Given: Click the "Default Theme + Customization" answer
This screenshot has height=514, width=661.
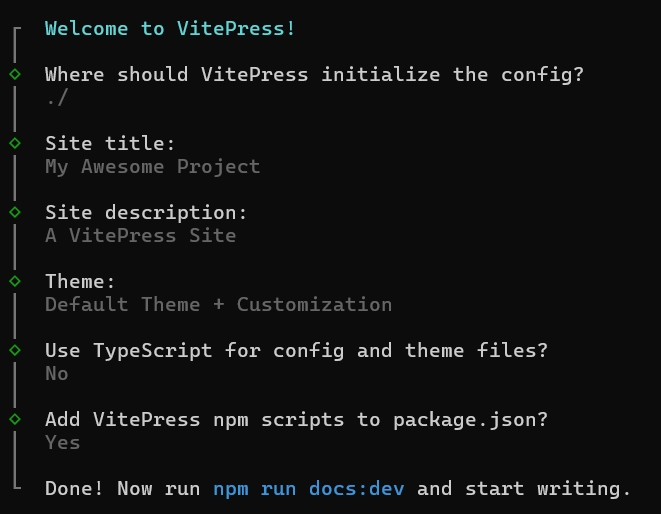Looking at the screenshot, I should coord(218,305).
